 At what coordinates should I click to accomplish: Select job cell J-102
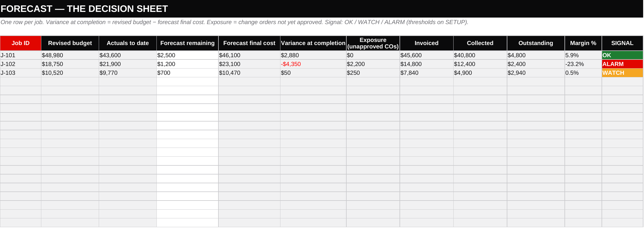click(x=21, y=64)
